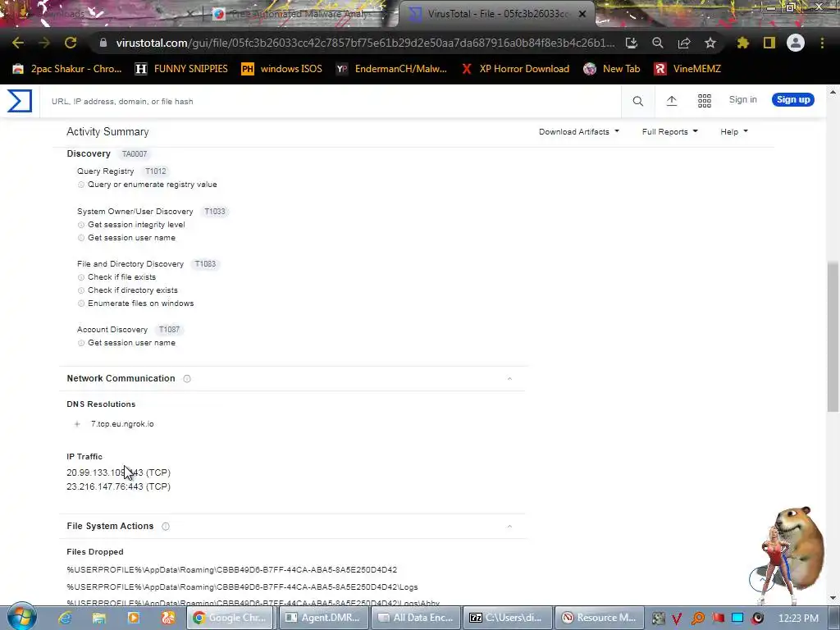Click the scroll-to-top circle button
Viewport: 840px width, 630px height.
coord(760,579)
